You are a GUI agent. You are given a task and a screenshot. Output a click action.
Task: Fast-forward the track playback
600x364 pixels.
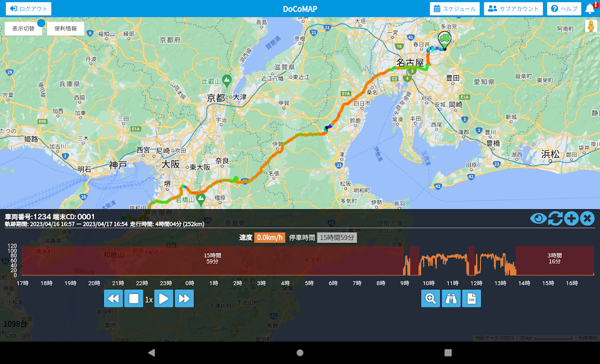[184, 299]
